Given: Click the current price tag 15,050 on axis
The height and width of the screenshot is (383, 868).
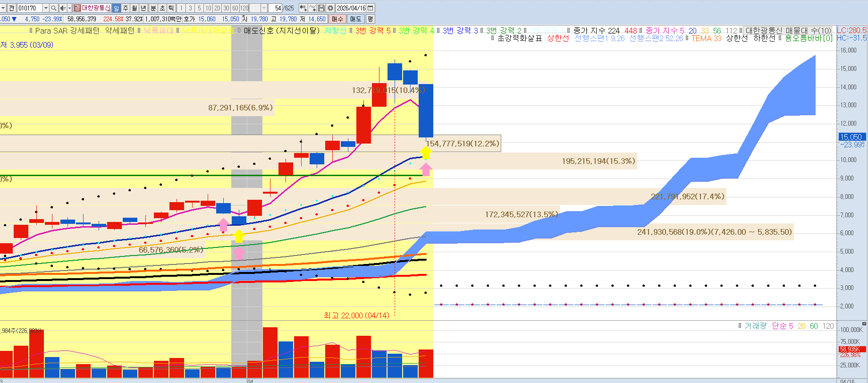Looking at the screenshot, I should (851, 137).
